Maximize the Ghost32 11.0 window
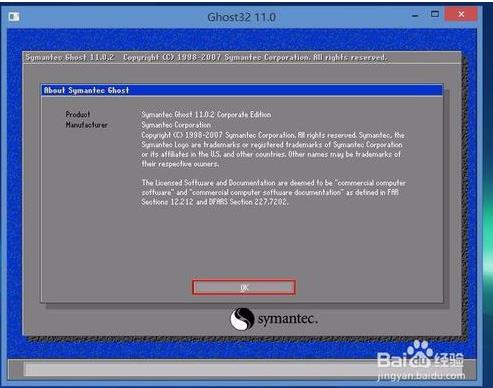 coord(435,14)
